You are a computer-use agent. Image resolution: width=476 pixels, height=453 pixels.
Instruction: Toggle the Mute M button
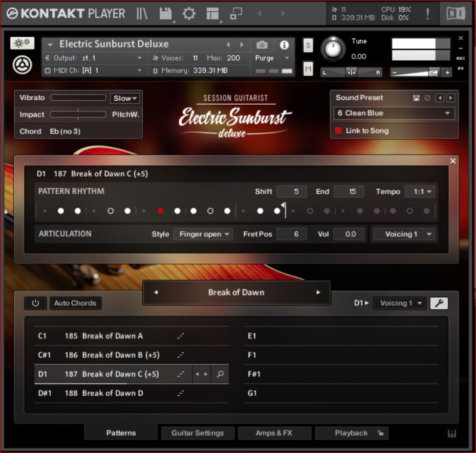coord(308,69)
